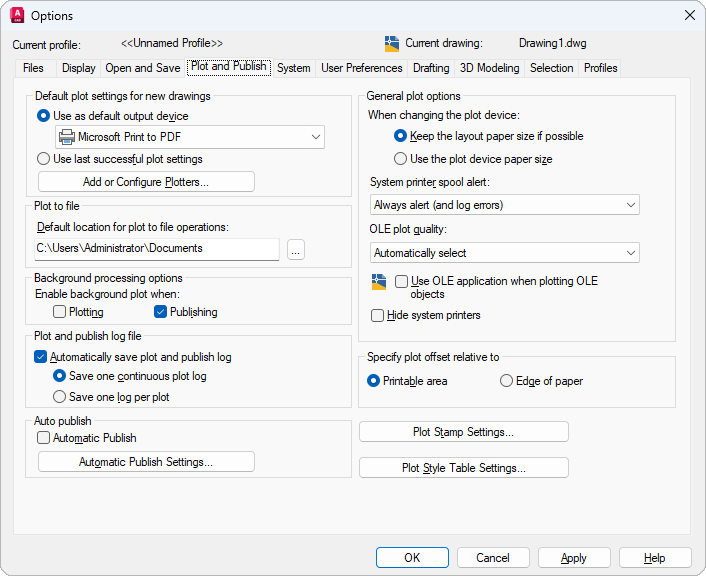Image resolution: width=706 pixels, height=576 pixels.
Task: Click the AutoCAD logo in the title bar
Action: 17,15
